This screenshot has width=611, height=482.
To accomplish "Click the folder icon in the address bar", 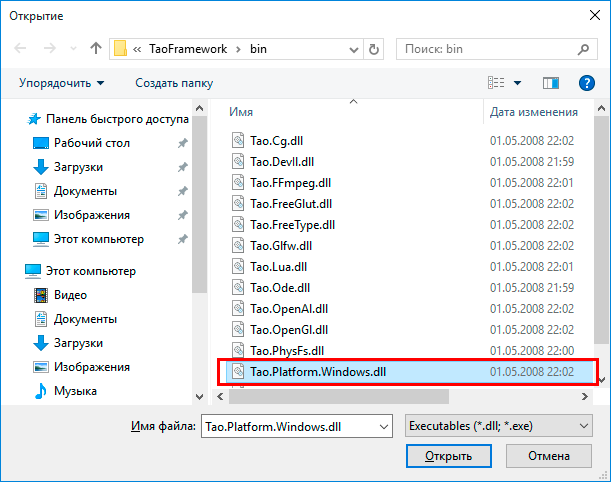I will pyautogui.click(x=120, y=49).
